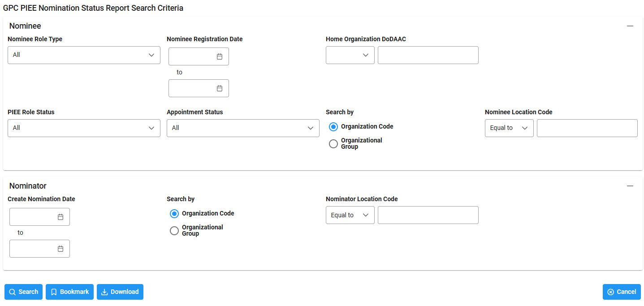
Task: Click the Cancel button
Action: point(622,292)
